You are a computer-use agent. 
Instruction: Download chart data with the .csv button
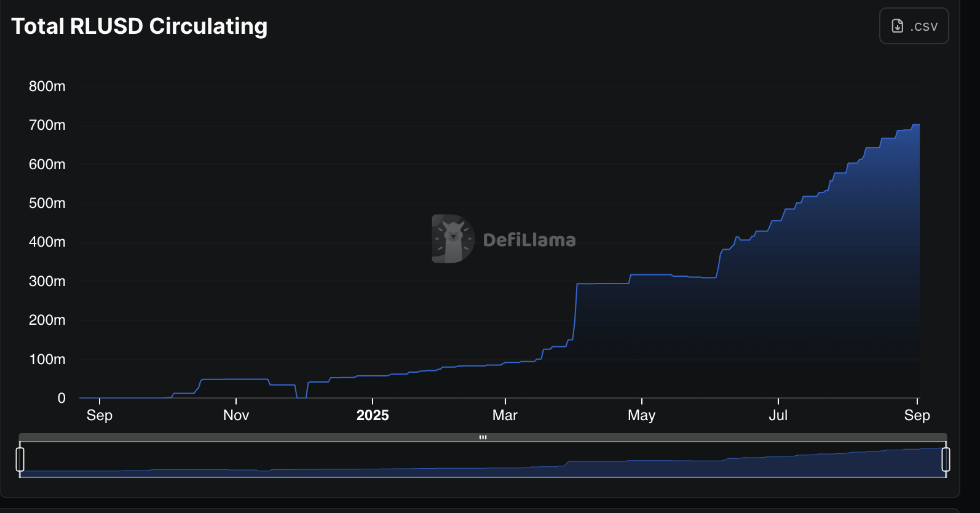click(914, 26)
